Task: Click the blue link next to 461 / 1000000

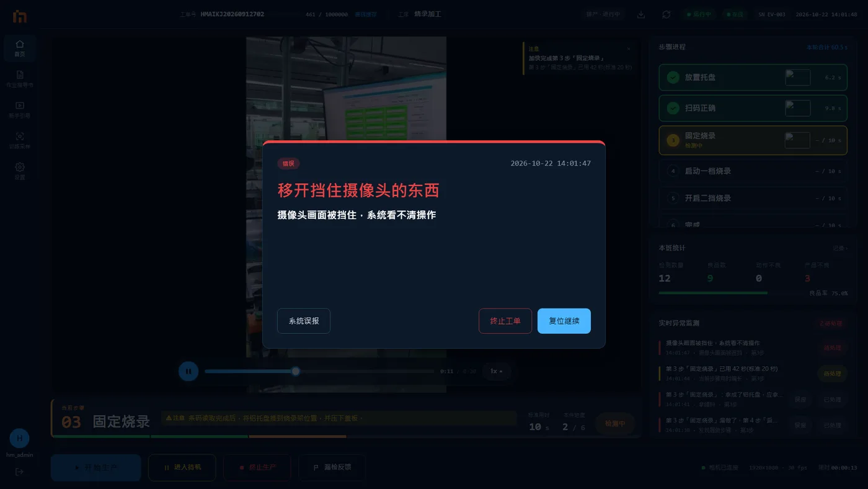Action: click(x=365, y=14)
